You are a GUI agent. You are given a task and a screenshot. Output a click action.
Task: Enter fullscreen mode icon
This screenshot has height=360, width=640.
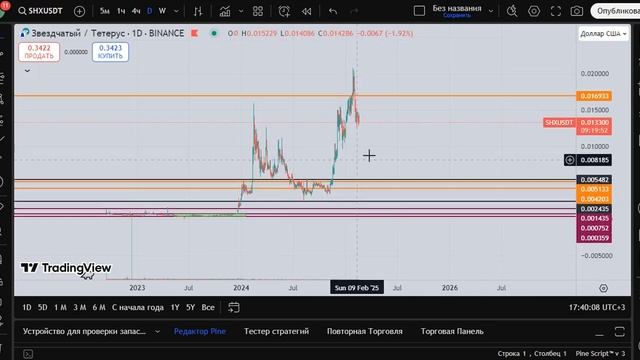coord(556,11)
